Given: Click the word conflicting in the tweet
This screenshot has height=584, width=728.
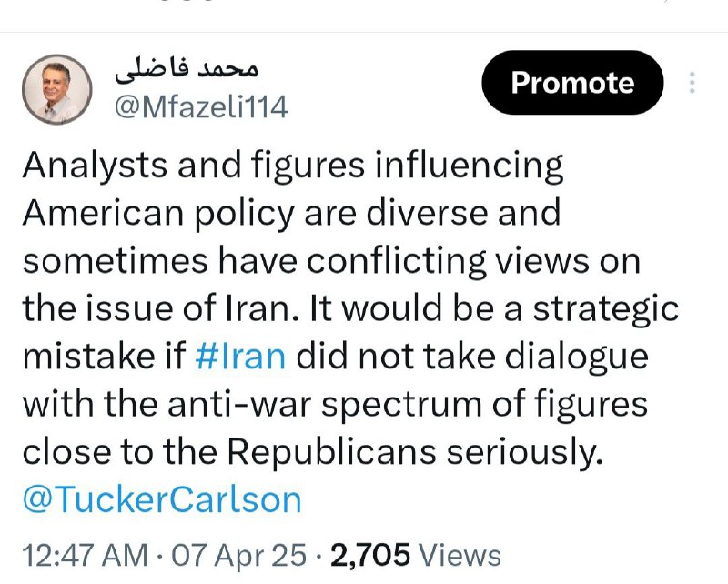Looking at the screenshot, I should coord(396,261).
